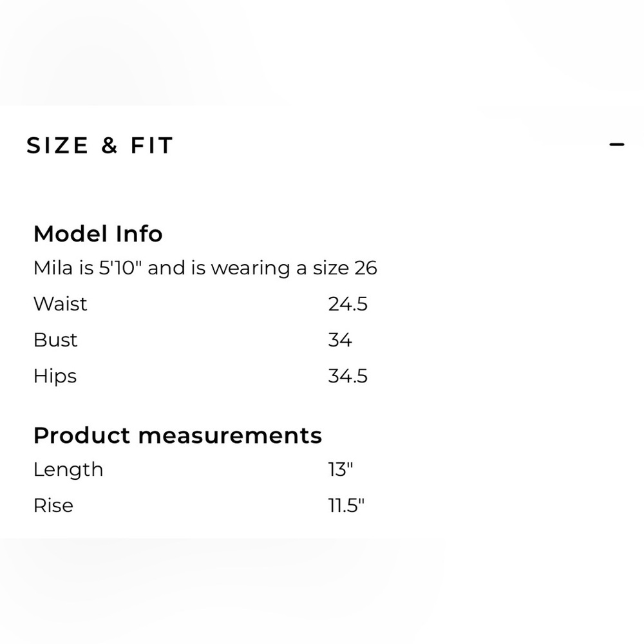Collapse the Size & Fit section minus icon

point(616,145)
